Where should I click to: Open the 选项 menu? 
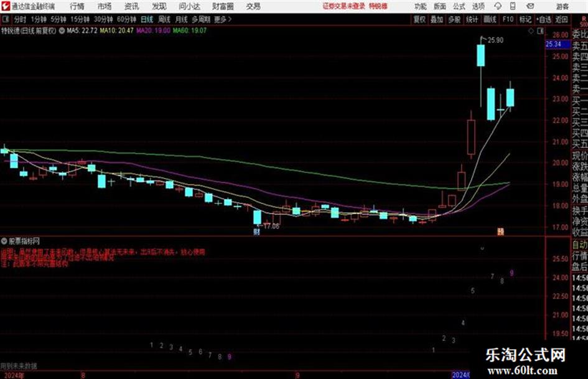[478, 6]
